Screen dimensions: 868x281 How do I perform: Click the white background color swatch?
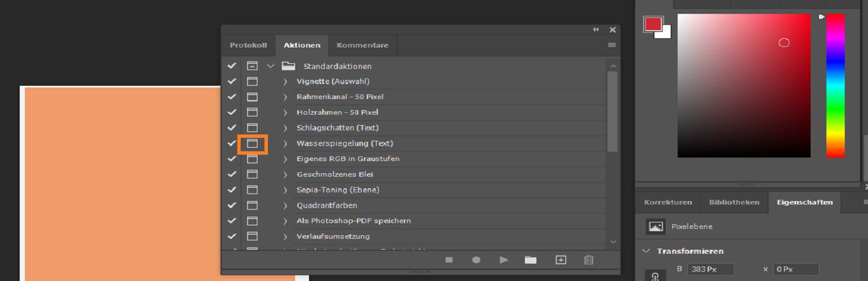pyautogui.click(x=665, y=33)
